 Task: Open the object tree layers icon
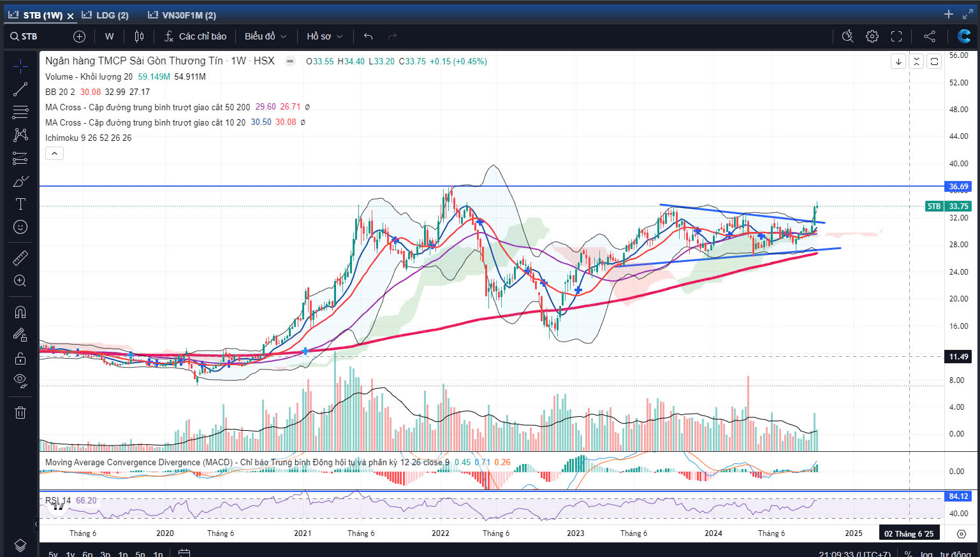coord(20,545)
